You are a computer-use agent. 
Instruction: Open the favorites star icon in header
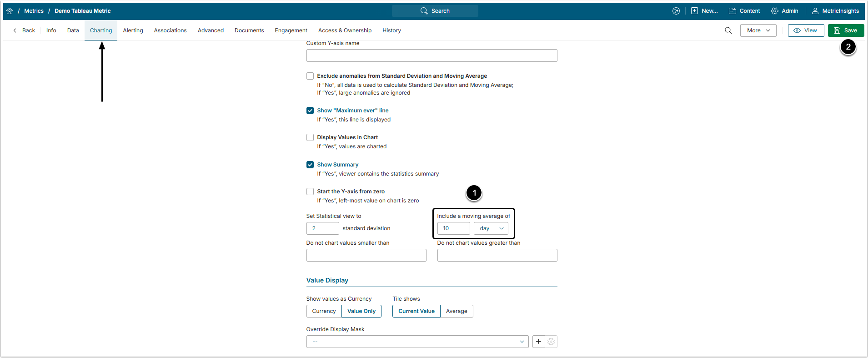click(676, 11)
